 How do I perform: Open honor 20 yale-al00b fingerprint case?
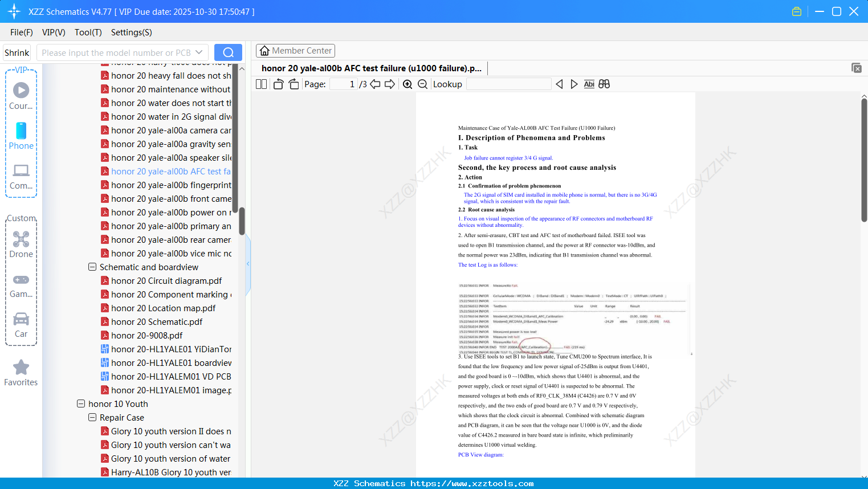(x=166, y=185)
